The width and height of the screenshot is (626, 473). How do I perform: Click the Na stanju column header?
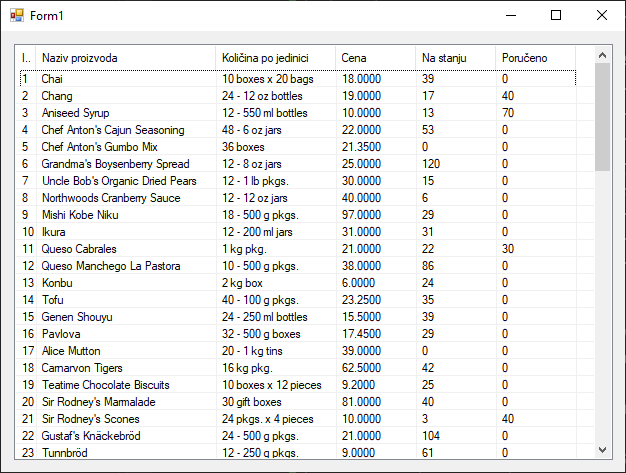454,58
